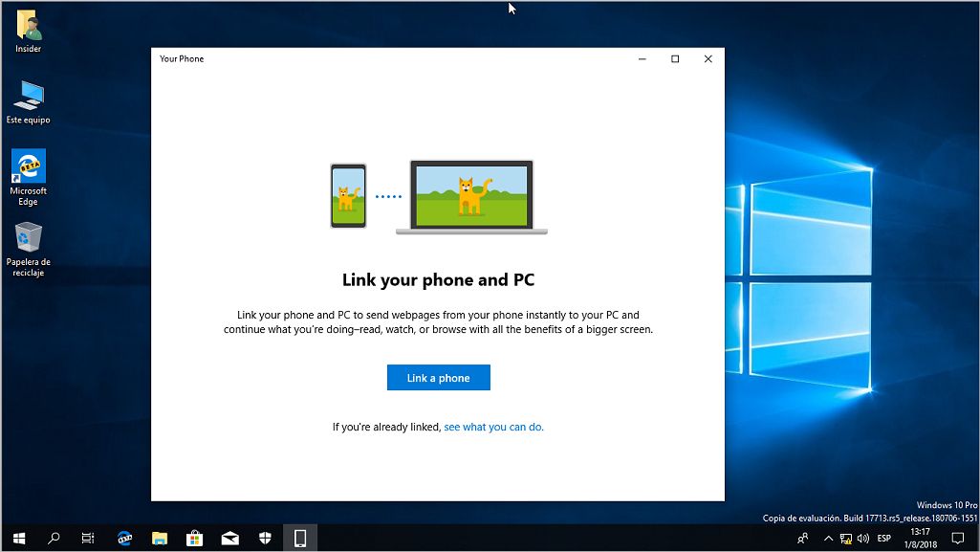Click the phone illustration with cat
This screenshot has width=980, height=552.
[348, 196]
